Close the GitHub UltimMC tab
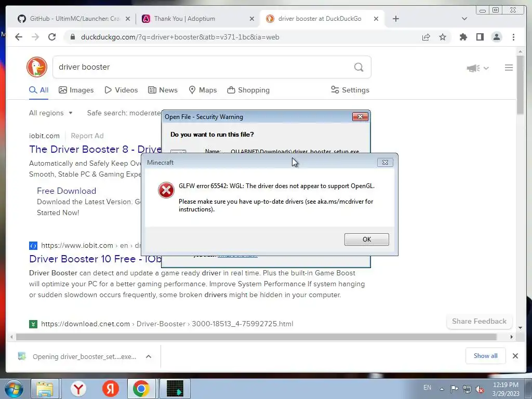Image resolution: width=532 pixels, height=399 pixels. (128, 19)
